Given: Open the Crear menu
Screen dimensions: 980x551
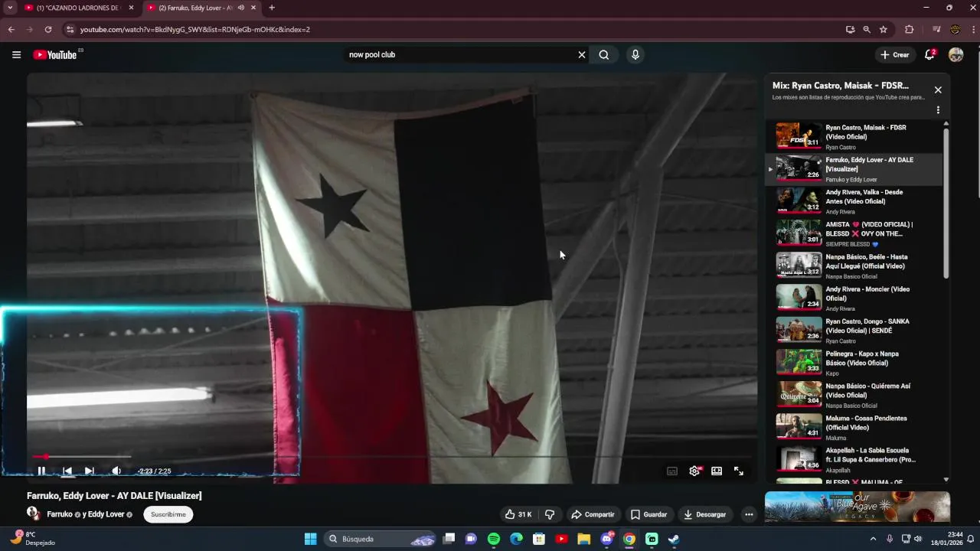Looking at the screenshot, I should coord(895,54).
